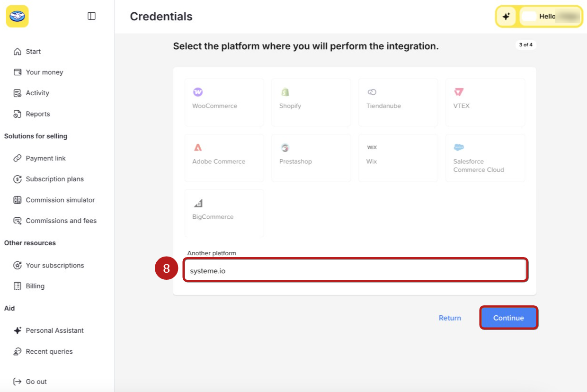
Task: Click the Solutions for selling heading
Action: click(36, 136)
